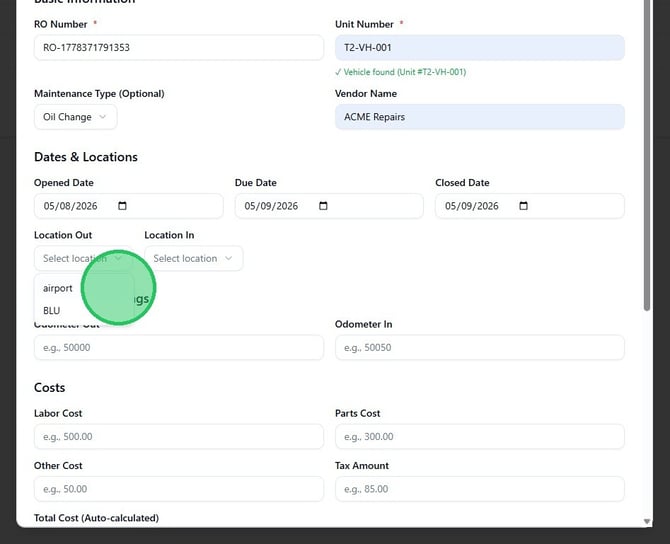Image resolution: width=670 pixels, height=544 pixels.
Task: Focus the Closed Date field
Action: click(530, 206)
